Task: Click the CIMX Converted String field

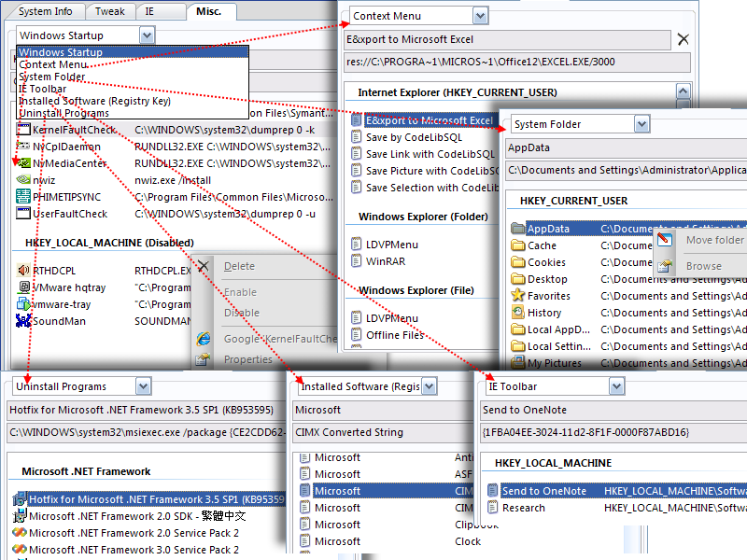Action: click(384, 432)
